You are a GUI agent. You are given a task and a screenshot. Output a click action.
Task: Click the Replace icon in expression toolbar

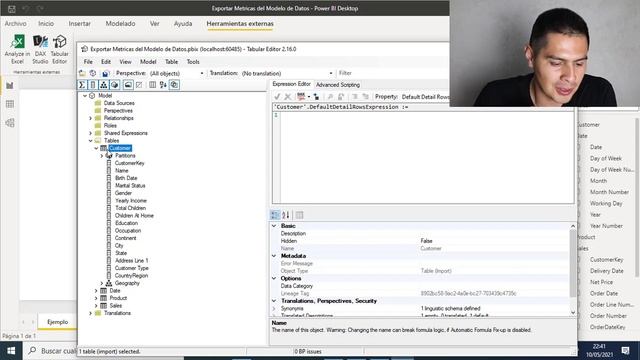click(x=341, y=97)
